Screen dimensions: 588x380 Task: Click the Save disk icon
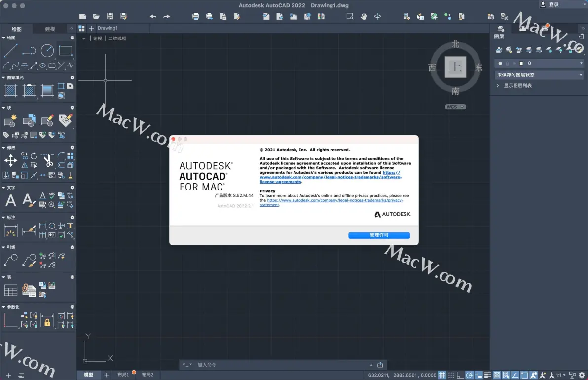click(x=110, y=16)
